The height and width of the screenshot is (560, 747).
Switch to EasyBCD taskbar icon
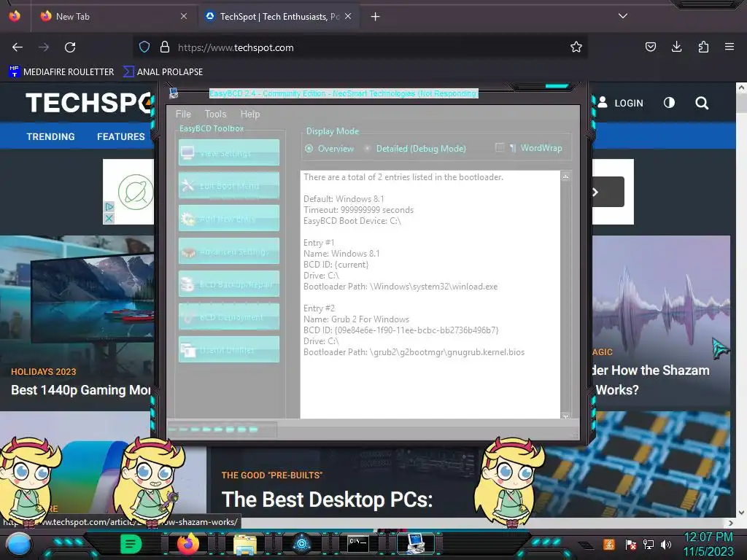coord(415,544)
